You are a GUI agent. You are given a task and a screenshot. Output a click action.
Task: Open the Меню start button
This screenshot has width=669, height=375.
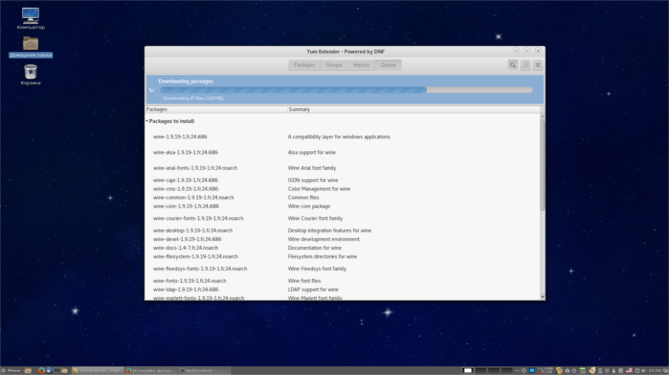11,370
